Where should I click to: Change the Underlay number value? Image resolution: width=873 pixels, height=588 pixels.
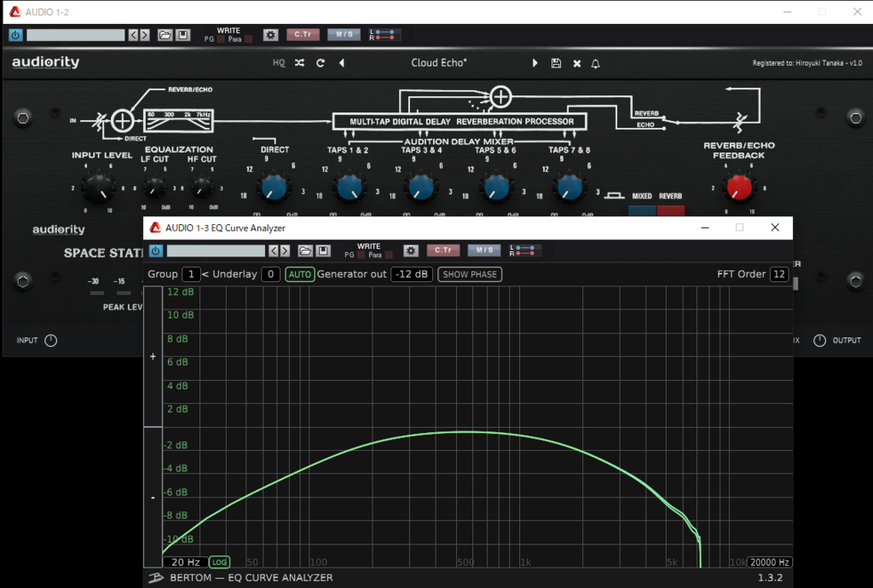point(270,274)
